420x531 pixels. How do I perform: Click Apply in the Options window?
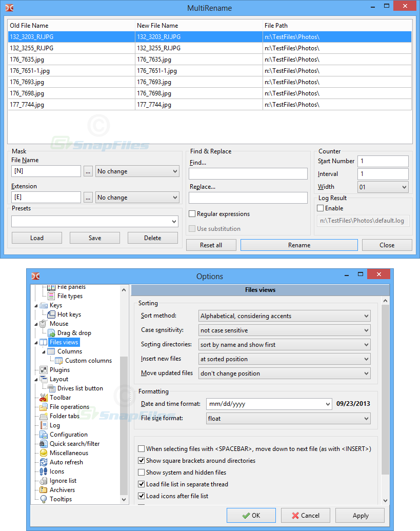(360, 516)
